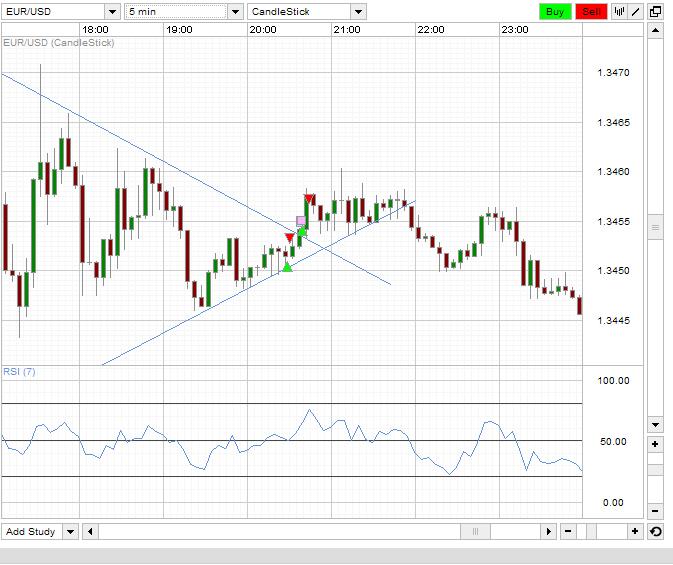Select the bar chart drawing icon

pos(619,12)
